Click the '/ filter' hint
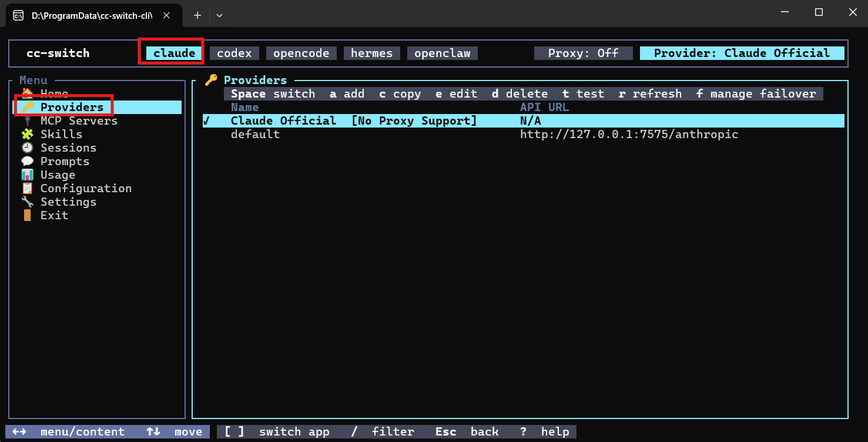The image size is (868, 442). pyautogui.click(x=383, y=431)
